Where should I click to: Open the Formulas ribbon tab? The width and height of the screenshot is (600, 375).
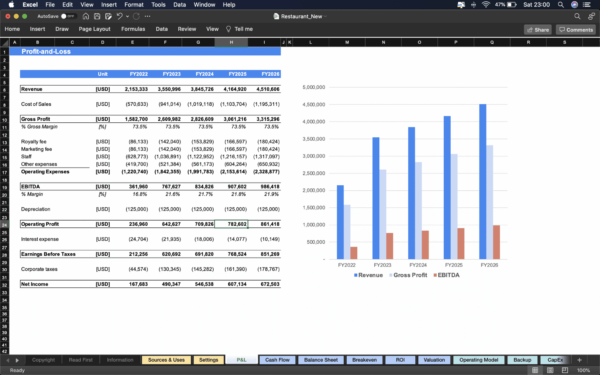(x=133, y=29)
